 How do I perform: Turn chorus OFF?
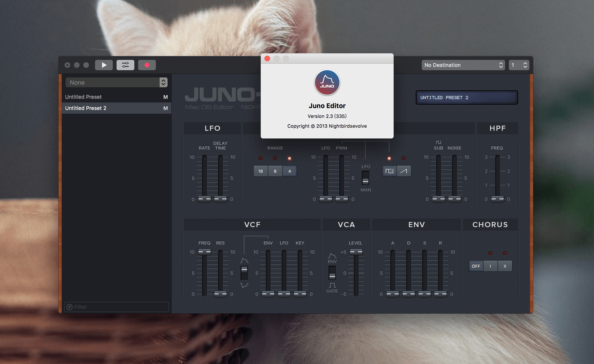tap(476, 266)
